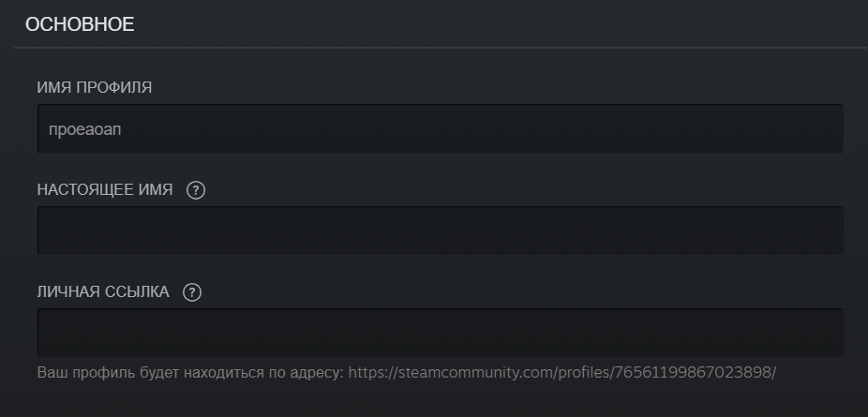Click inside the empty НАСТОЯЩЕЕ ИМЯ field
Viewport: 868px width, 417px height.
[440, 231]
